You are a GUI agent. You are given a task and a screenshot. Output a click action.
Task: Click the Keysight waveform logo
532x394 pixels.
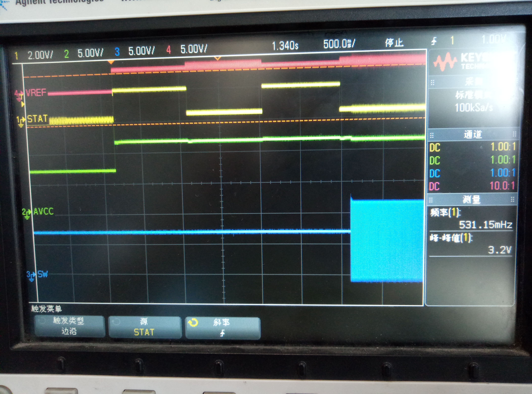pos(445,62)
